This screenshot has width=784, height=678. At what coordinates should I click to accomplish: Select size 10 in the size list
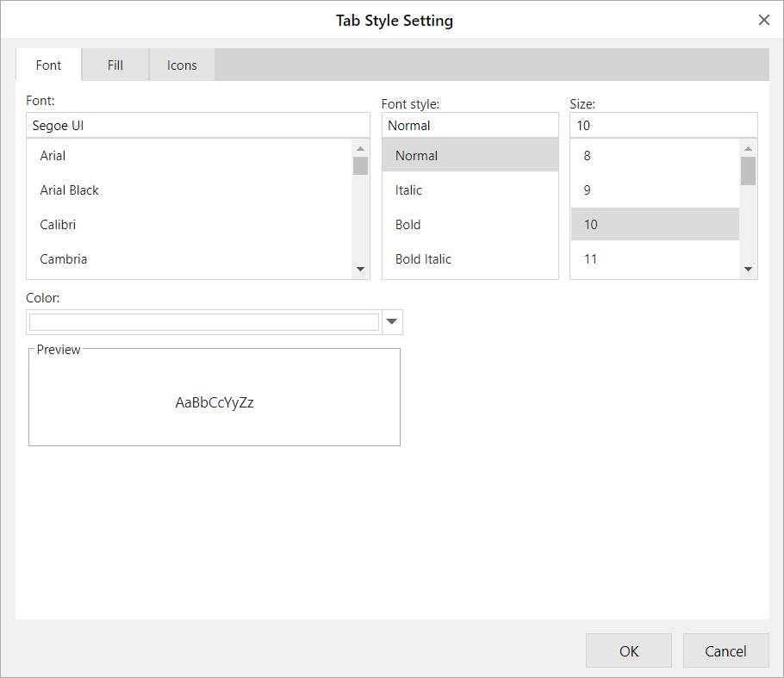tap(655, 225)
